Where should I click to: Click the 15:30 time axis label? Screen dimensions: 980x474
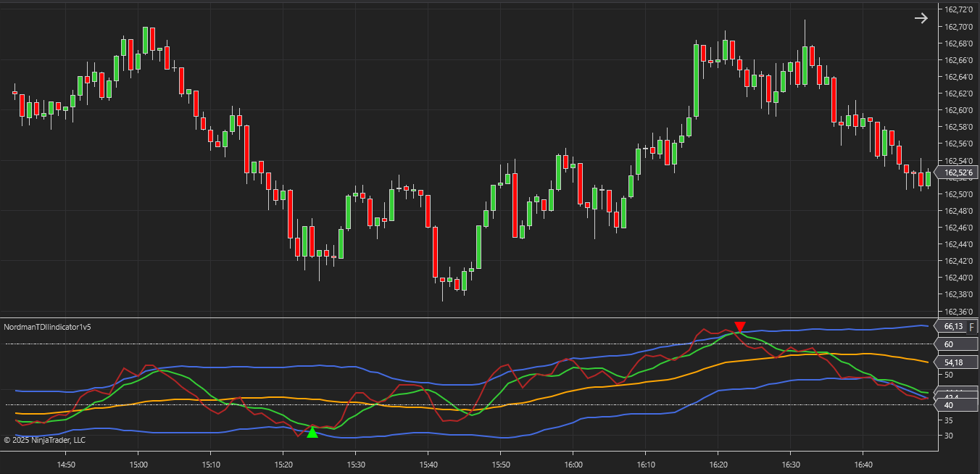356,464
